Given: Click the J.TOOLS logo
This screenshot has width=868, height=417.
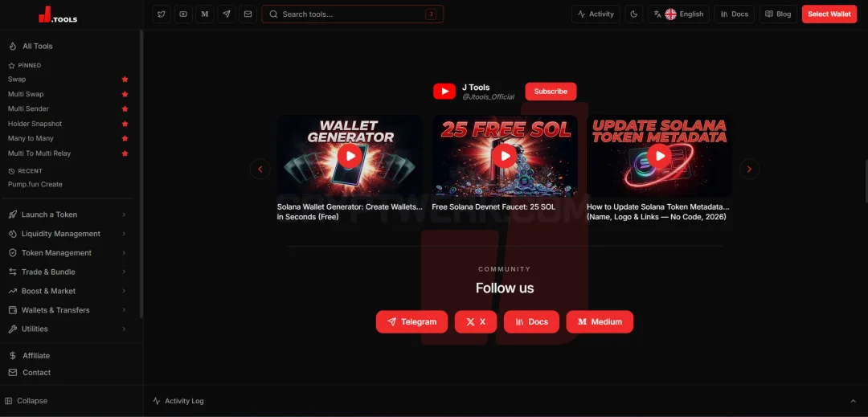Looking at the screenshot, I should pos(58,15).
